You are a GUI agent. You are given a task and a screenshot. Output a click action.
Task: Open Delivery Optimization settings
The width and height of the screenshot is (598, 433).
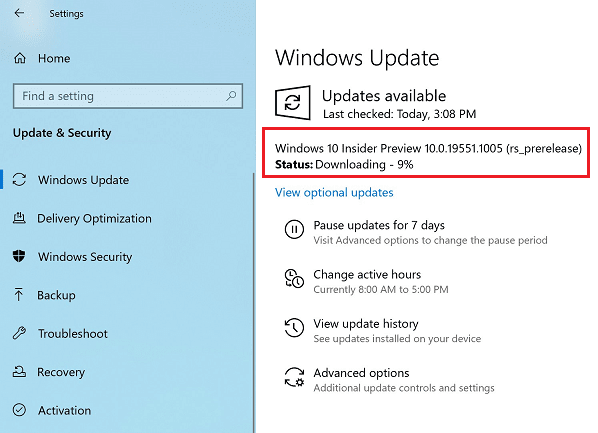pos(94,218)
